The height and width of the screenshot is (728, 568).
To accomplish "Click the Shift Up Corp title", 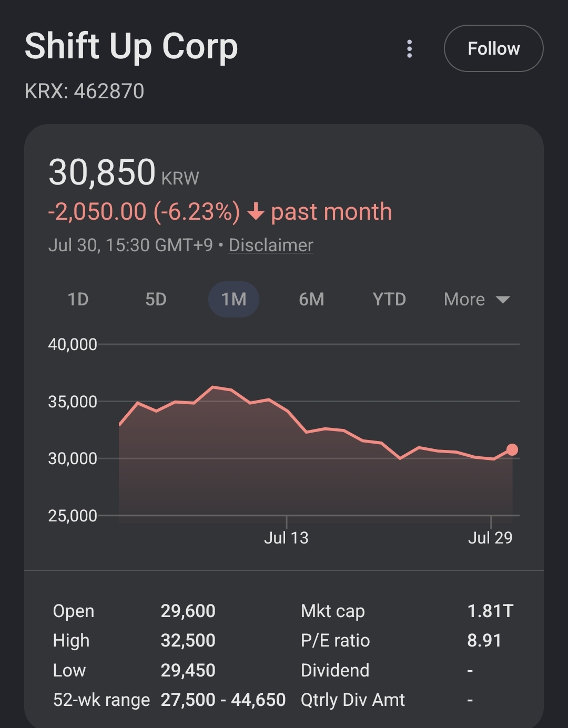I will pyautogui.click(x=131, y=47).
